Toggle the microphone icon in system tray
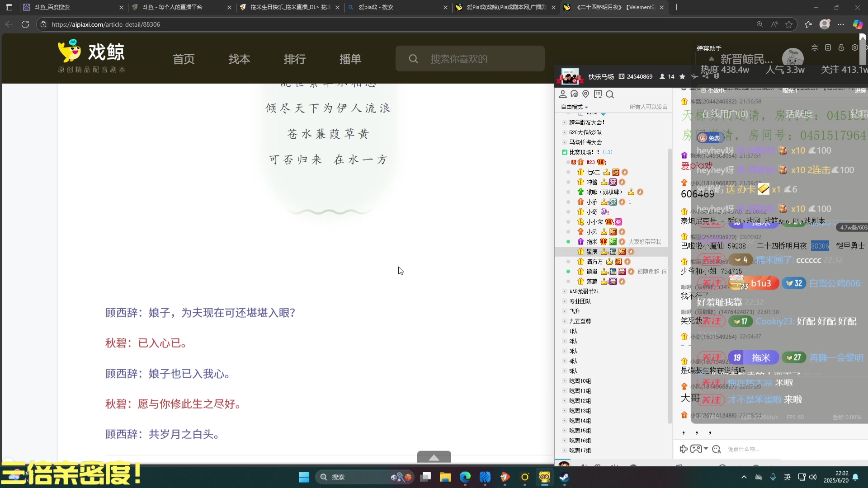 pyautogui.click(x=773, y=477)
